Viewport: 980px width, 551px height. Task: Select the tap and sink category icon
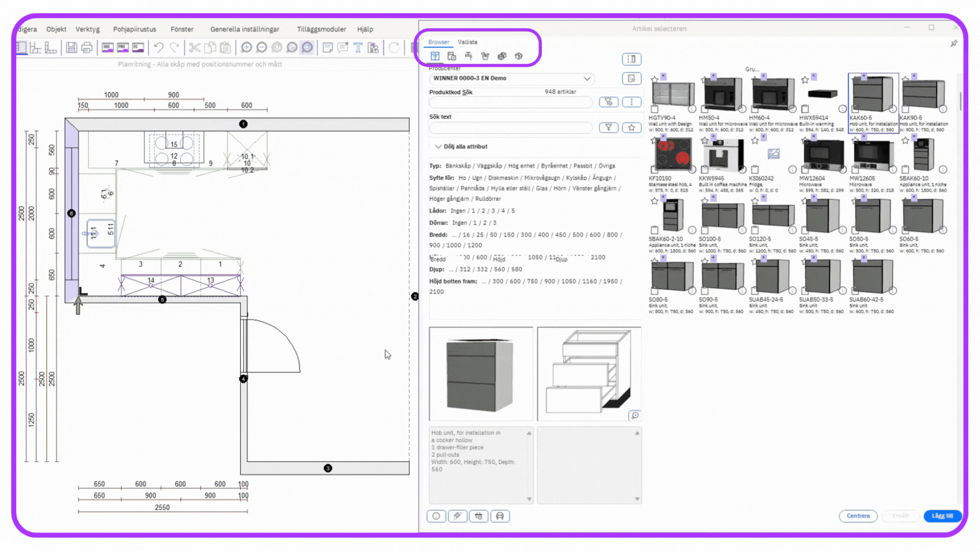(469, 56)
